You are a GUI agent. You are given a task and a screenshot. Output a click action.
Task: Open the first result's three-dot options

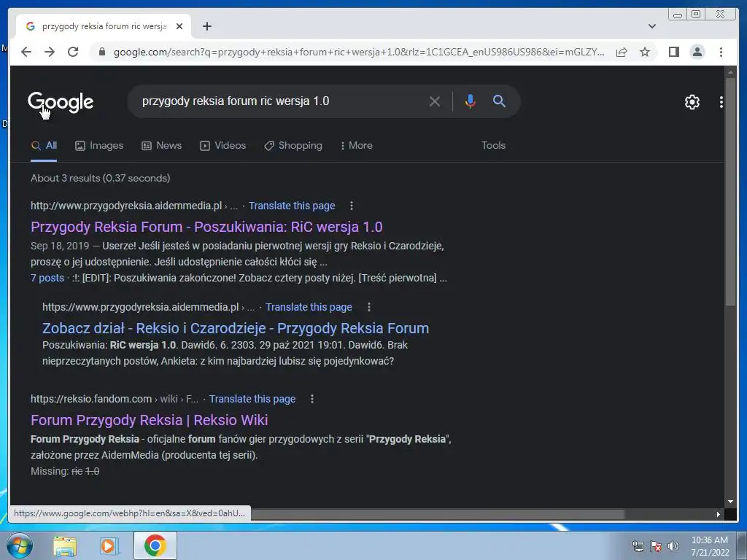(x=352, y=206)
